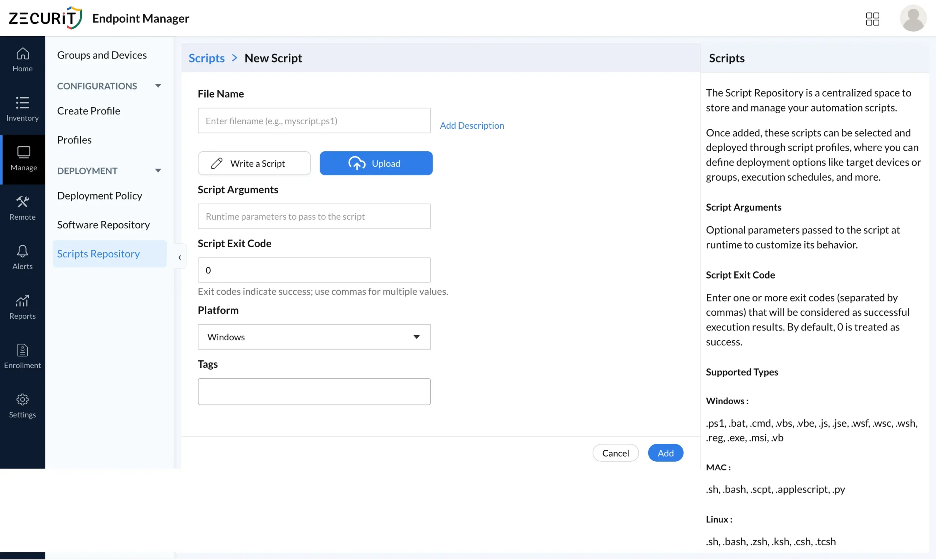936x560 pixels.
Task: Select the pencil icon on Write a Script
Action: point(218,163)
